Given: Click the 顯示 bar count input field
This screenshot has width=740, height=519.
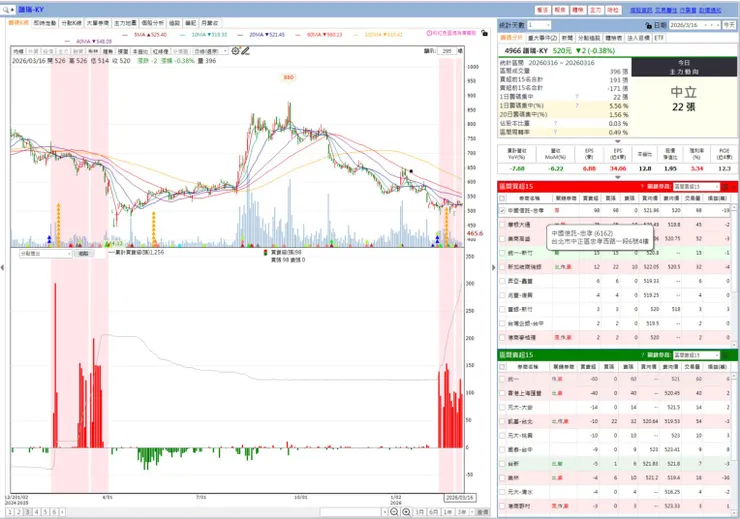Looking at the screenshot, I should point(447,51).
